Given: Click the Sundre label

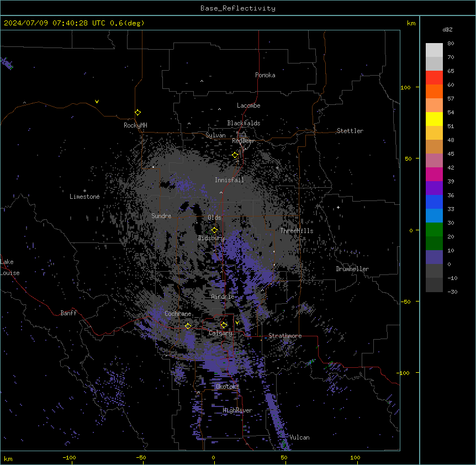Looking at the screenshot, I should (x=161, y=216).
